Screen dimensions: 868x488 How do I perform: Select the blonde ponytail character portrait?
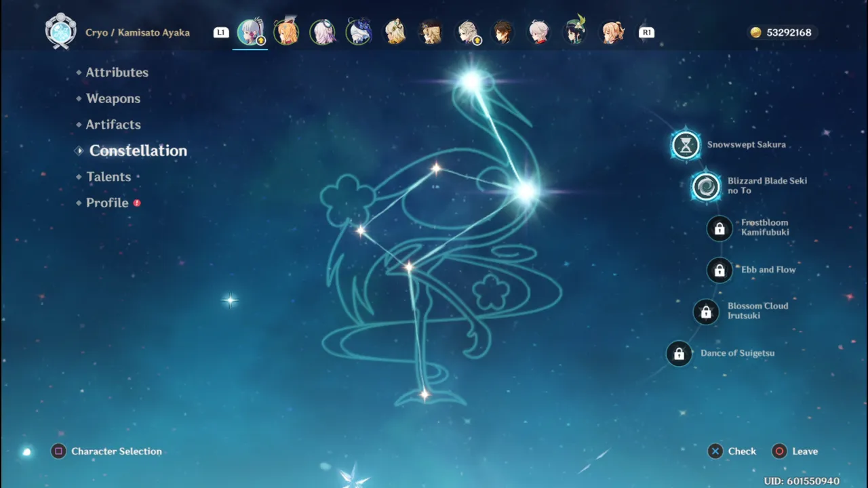612,32
